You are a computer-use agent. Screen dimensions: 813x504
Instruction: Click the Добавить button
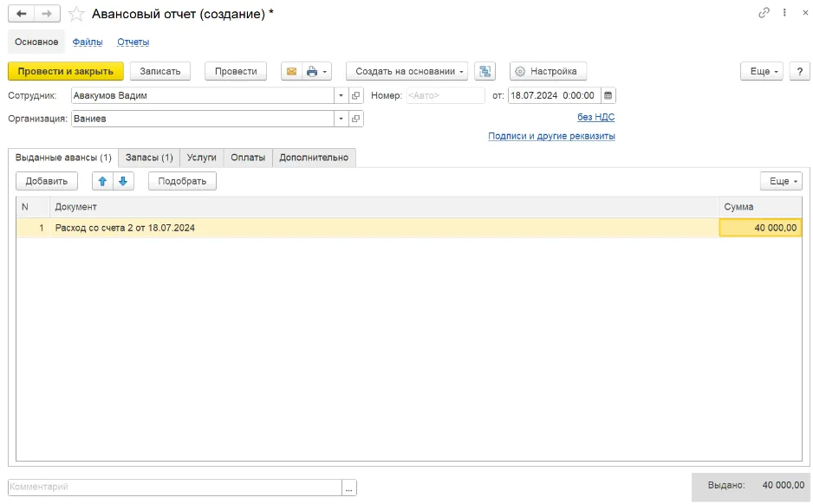click(47, 181)
